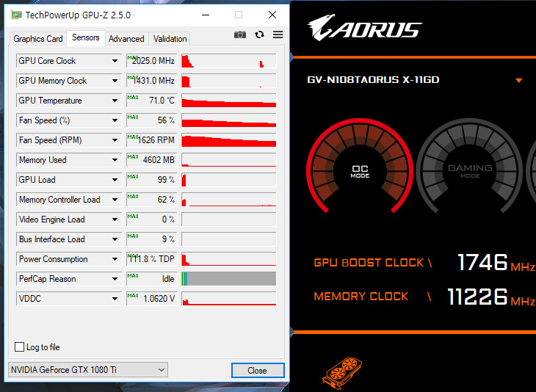Expand the GPU Temperature sensor dropdown

coord(115,101)
